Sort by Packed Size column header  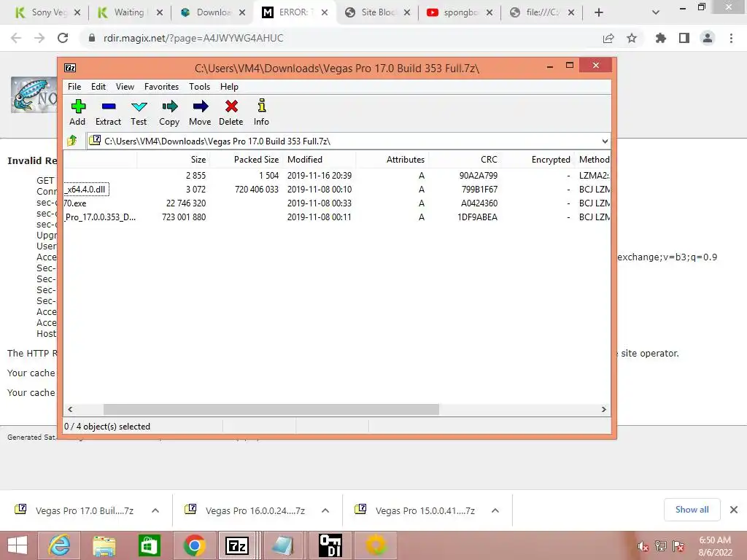point(246,160)
